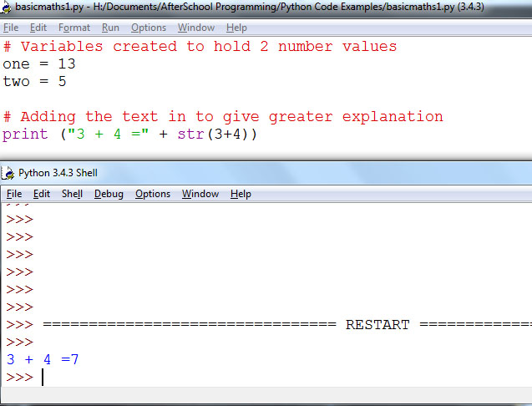
Task: Open the File menu in the editor window
Action: pyautogui.click(x=11, y=28)
